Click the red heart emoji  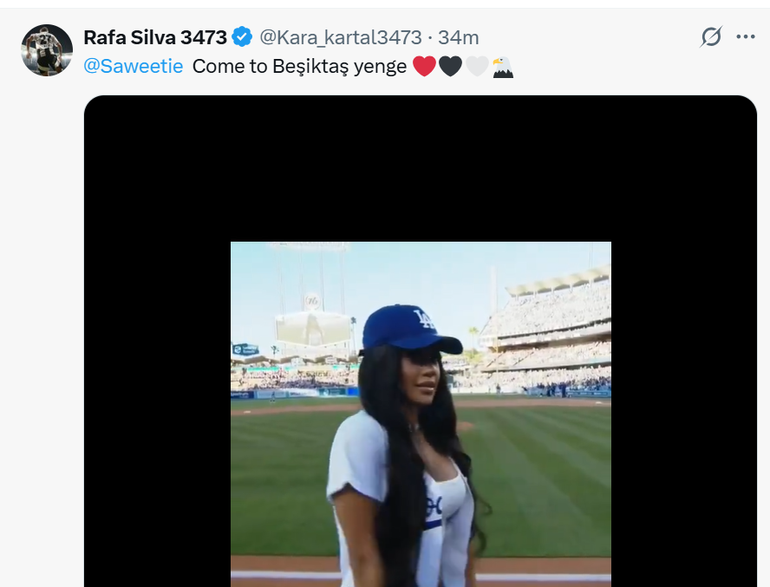point(424,67)
